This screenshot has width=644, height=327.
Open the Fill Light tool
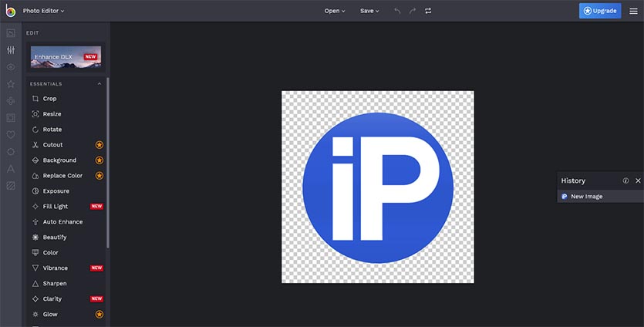coord(66,207)
